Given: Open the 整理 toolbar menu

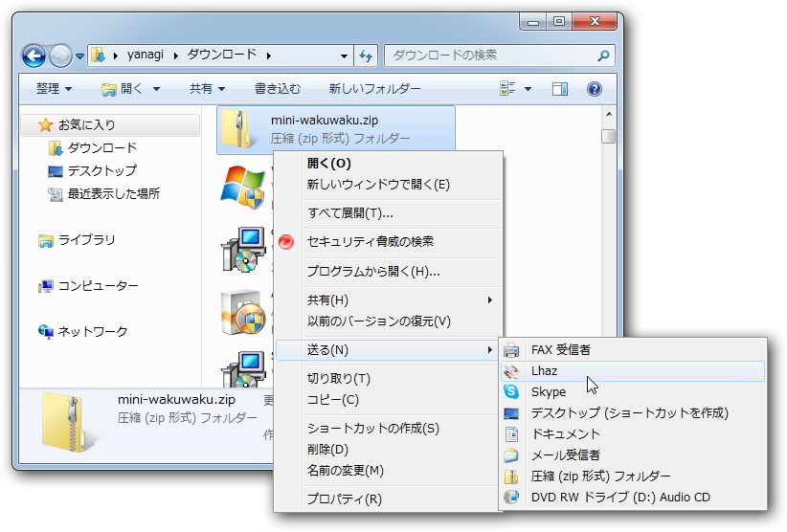Looking at the screenshot, I should (55, 89).
